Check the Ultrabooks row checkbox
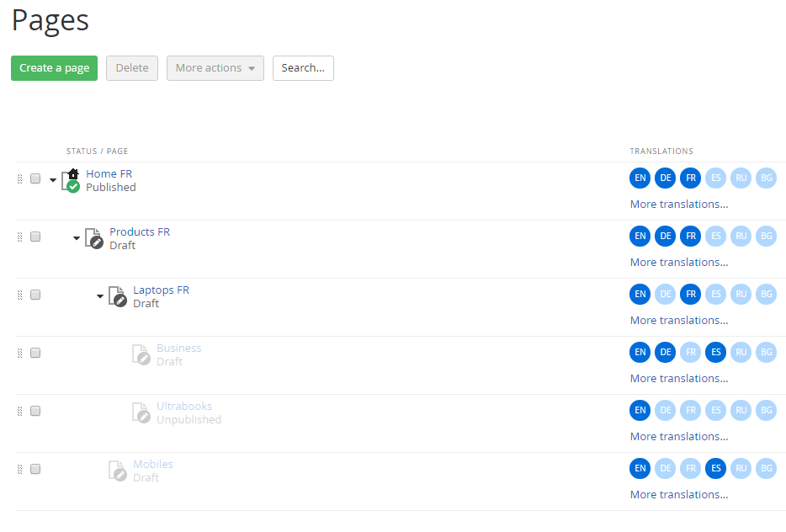 click(x=35, y=411)
